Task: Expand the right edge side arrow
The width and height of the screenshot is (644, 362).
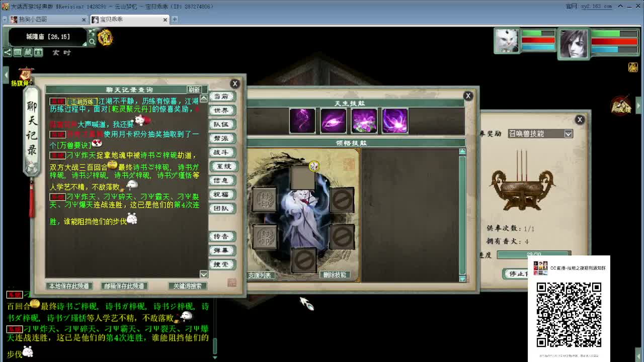Action: (638, 105)
